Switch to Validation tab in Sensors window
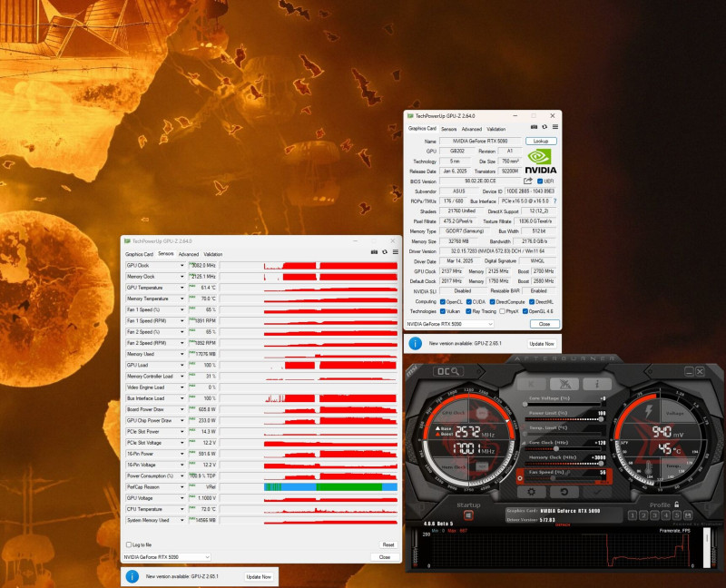726x588 pixels. [213, 254]
